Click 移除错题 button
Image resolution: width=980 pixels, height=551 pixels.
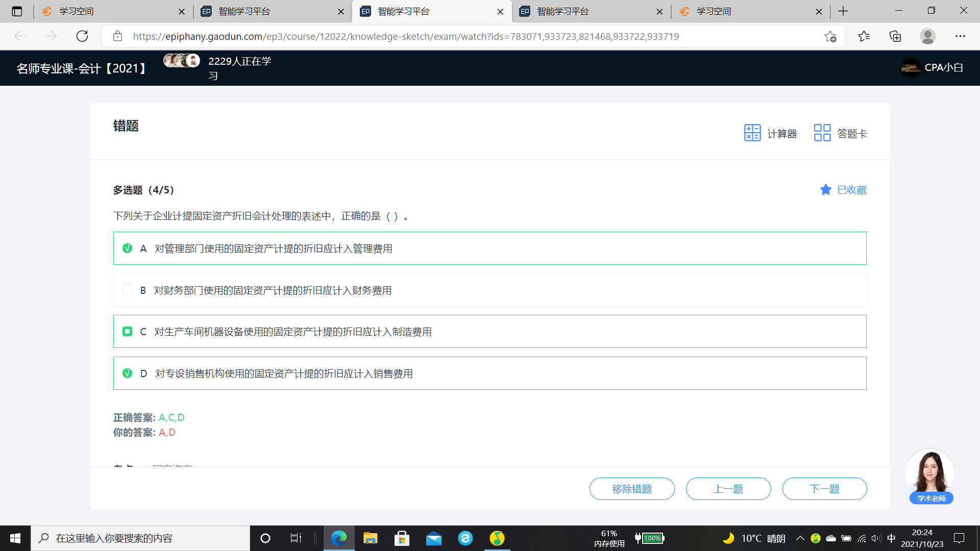click(x=632, y=489)
